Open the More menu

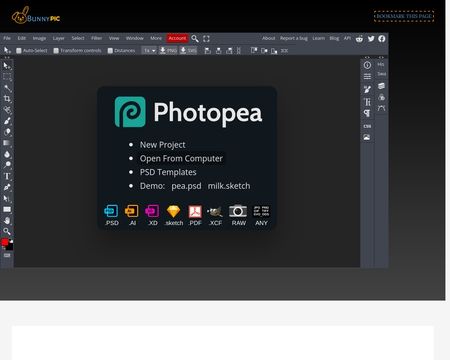(156, 38)
